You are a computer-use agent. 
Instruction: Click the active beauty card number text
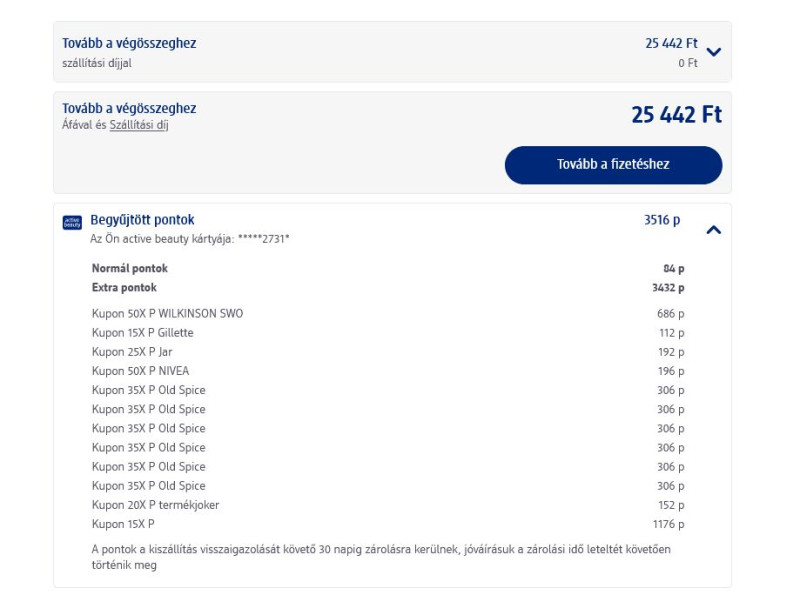pos(190,239)
